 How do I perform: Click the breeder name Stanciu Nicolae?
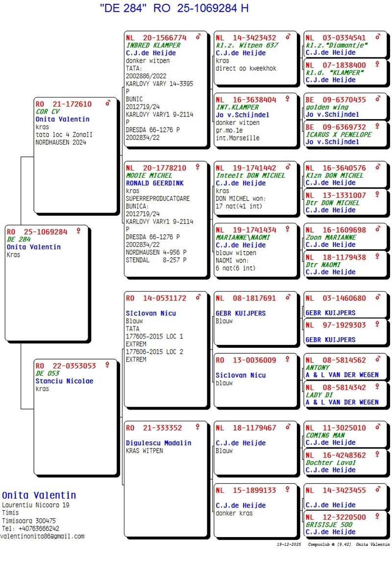click(x=64, y=381)
